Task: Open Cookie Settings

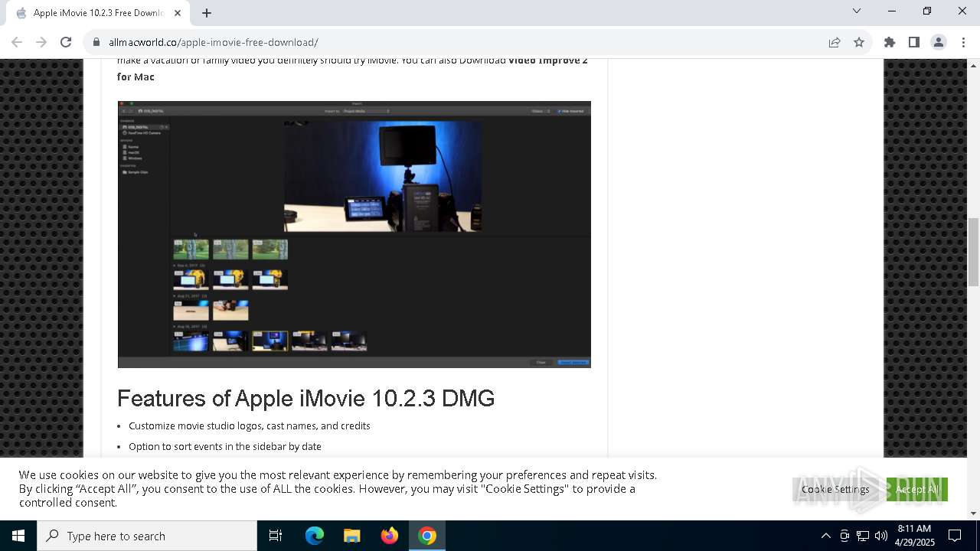Action: coord(835,489)
